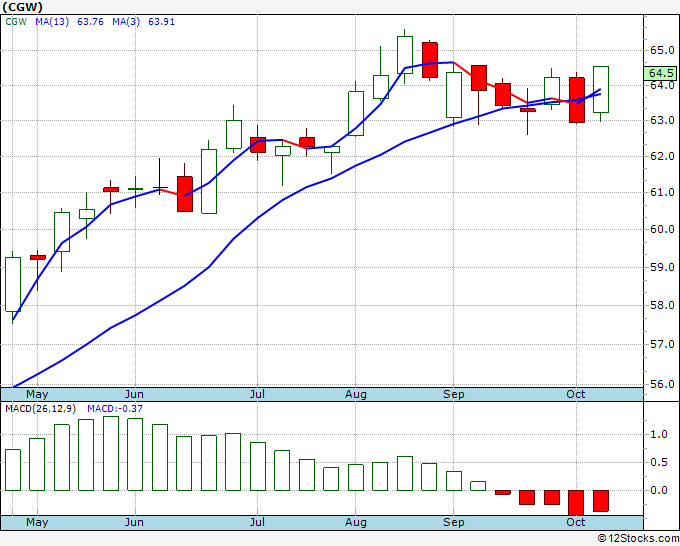The width and height of the screenshot is (680, 546).
Task: Click the 57.0 price axis label
Action: (x=662, y=344)
